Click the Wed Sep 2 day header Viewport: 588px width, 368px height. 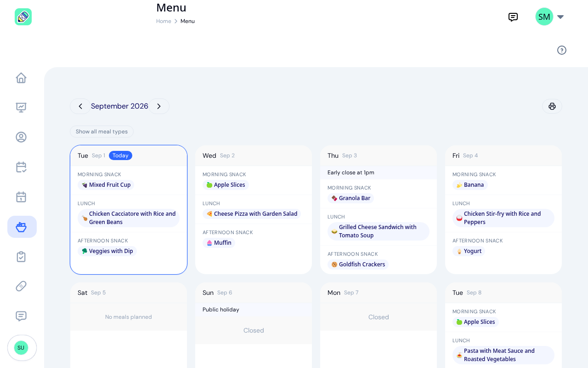coord(254,155)
